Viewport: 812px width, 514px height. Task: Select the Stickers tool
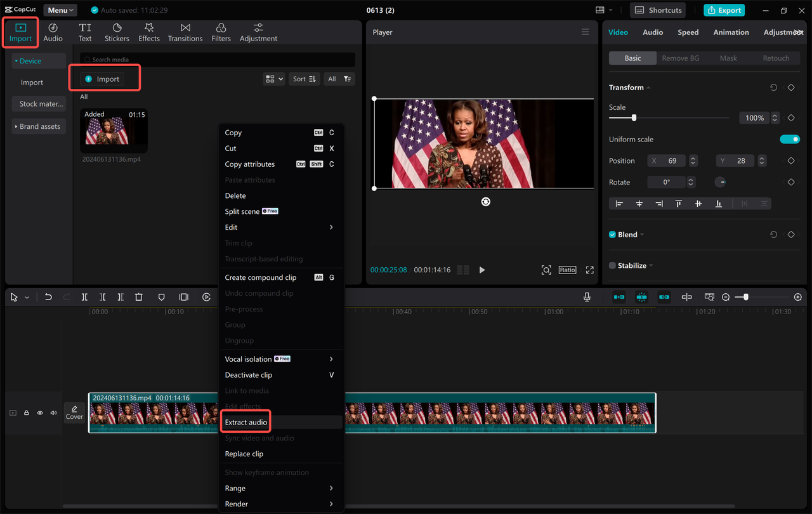(x=117, y=32)
